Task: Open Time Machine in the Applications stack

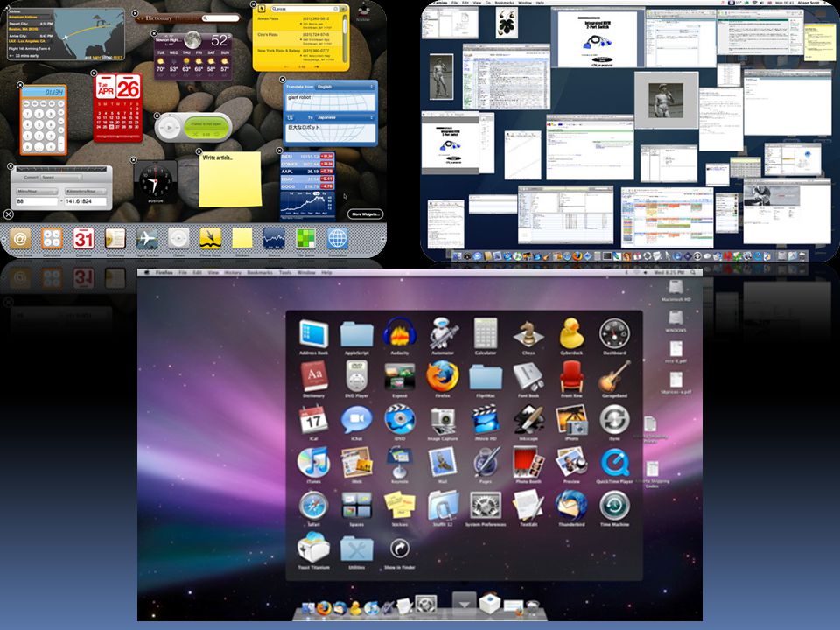Action: pos(614,505)
